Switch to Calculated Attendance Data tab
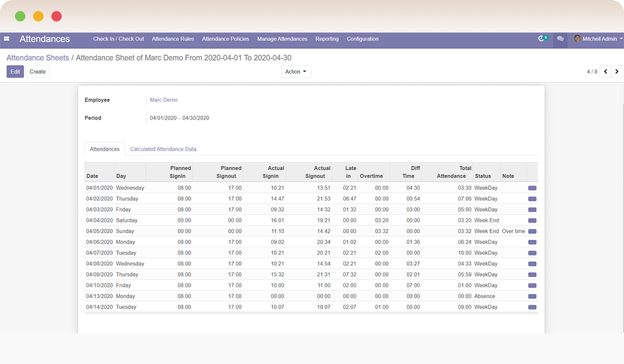Viewport: 624px width, 364px height. [163, 149]
